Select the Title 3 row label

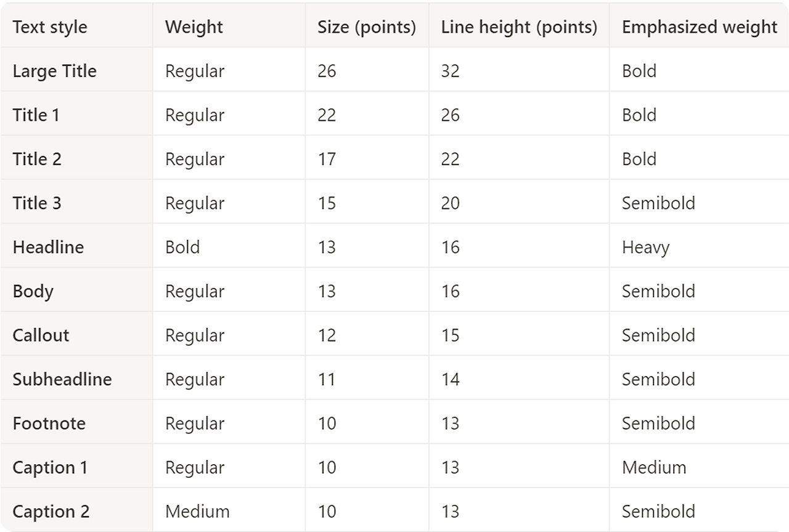[37, 203]
